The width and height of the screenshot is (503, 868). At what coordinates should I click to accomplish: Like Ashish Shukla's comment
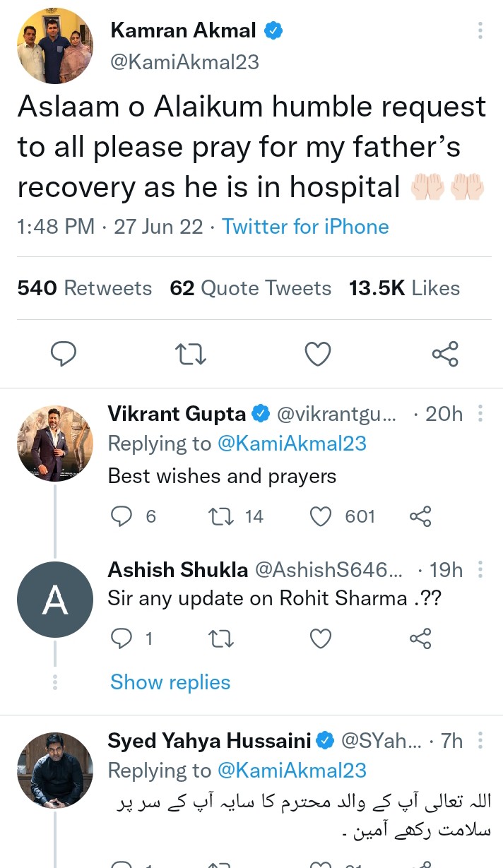click(321, 639)
